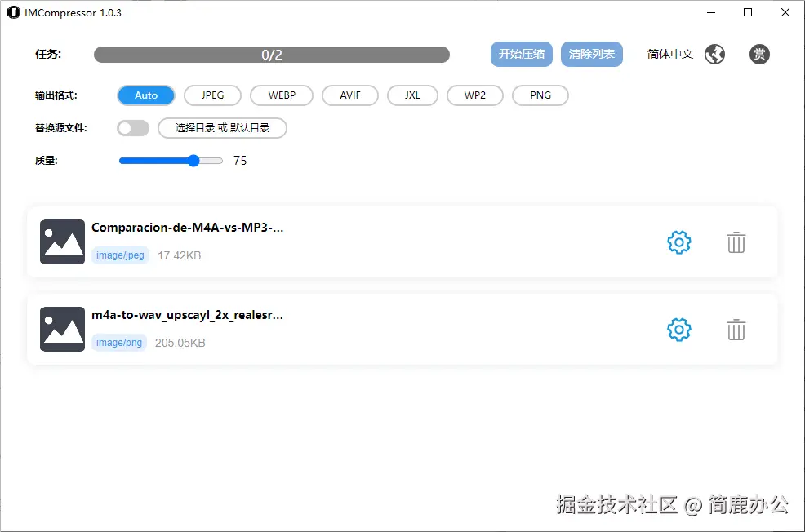
Task: Click the image placeholder thumbnail of the PNG file
Action: pyautogui.click(x=61, y=328)
